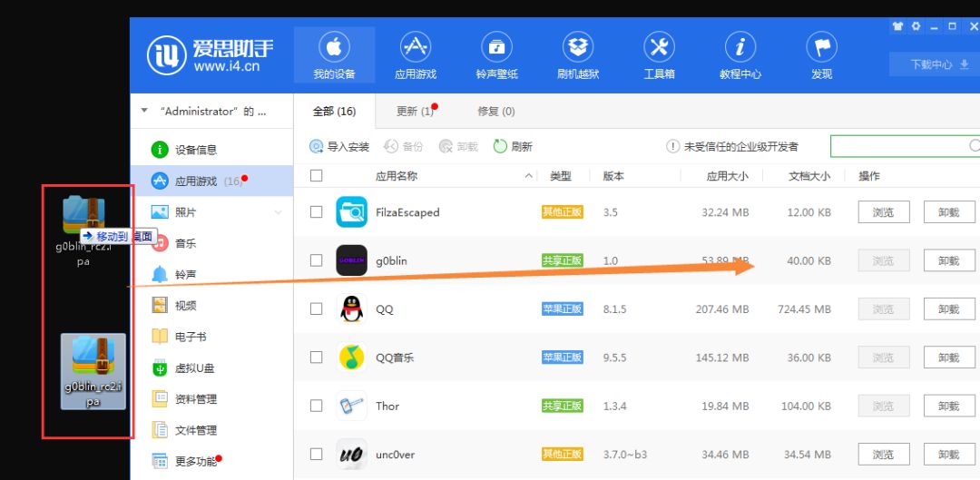Select 照片 photos in sidebar
This screenshot has width=980, height=480.
click(x=211, y=212)
